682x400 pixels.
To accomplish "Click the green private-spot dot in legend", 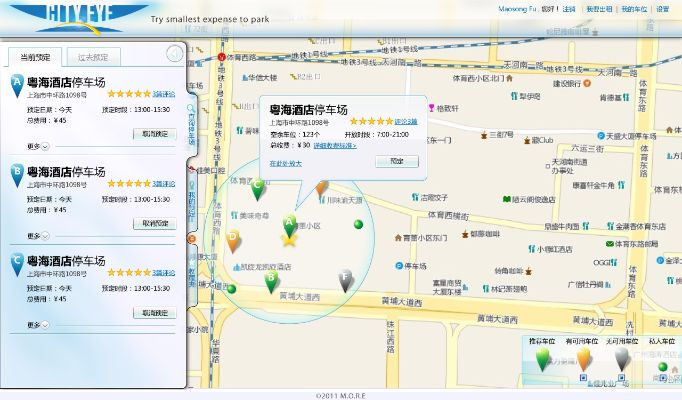I will (662, 367).
